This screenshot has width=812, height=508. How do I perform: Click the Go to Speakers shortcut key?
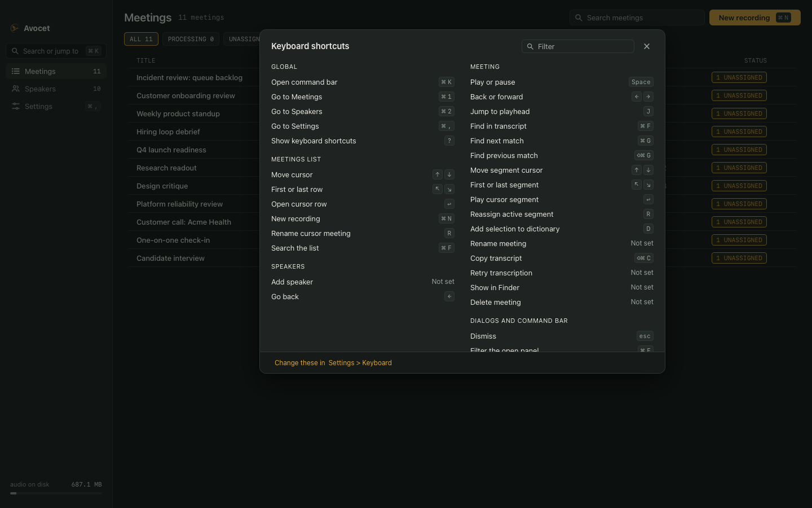tap(447, 111)
